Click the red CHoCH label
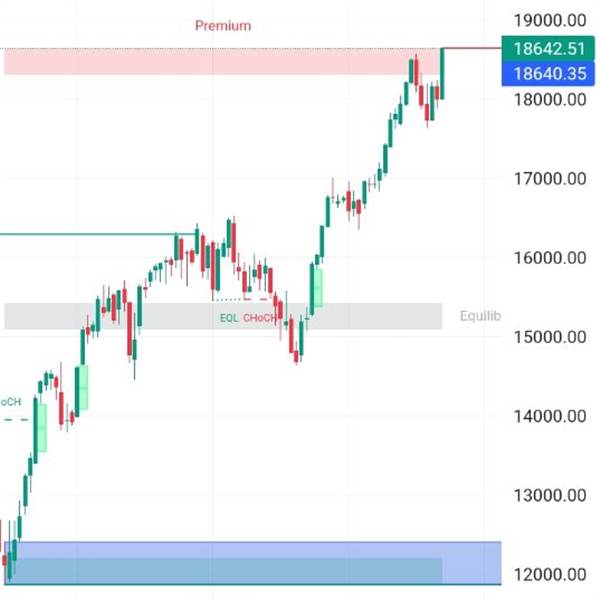Screen dimensions: 600x600 coord(260,318)
